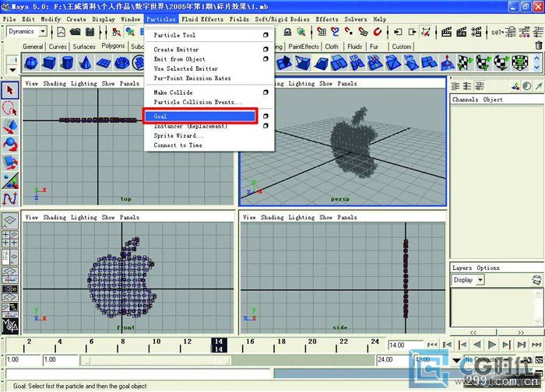
Task: Switch to the Cloth shelf tab
Action: 332,47
